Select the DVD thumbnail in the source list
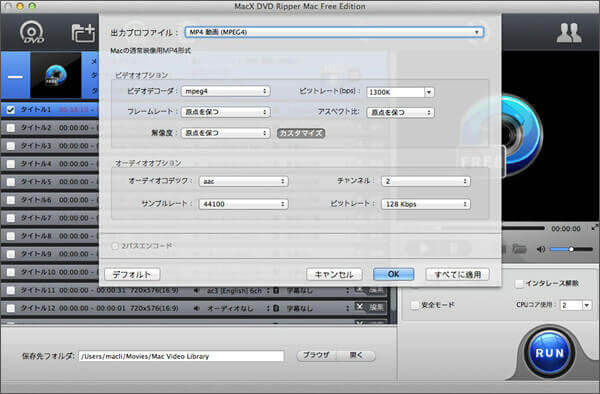 pyautogui.click(x=56, y=76)
